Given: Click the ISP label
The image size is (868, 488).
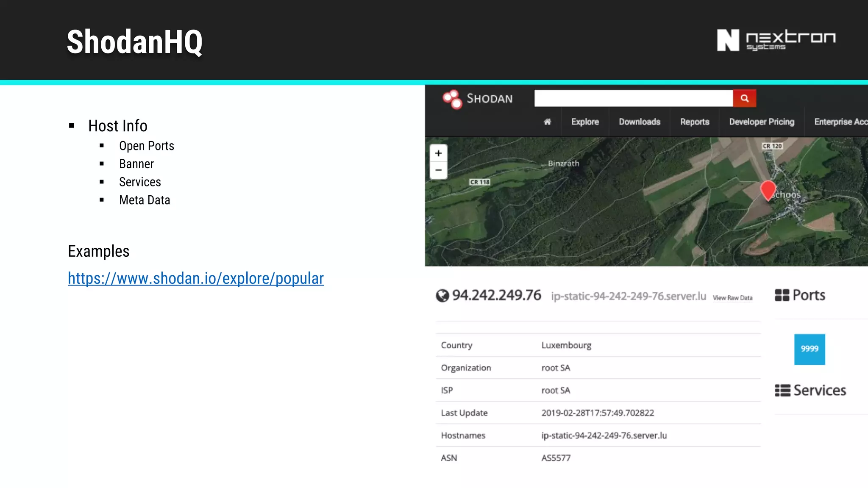Looking at the screenshot, I should [x=447, y=390].
